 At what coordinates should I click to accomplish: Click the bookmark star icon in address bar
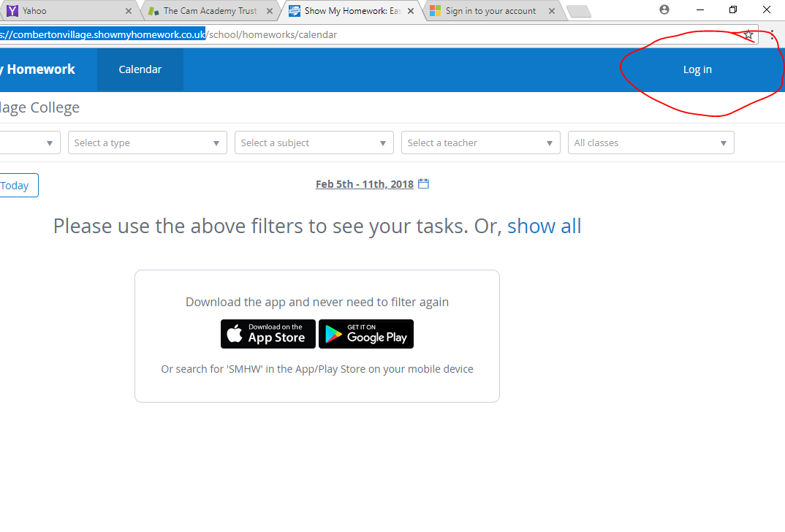(748, 34)
